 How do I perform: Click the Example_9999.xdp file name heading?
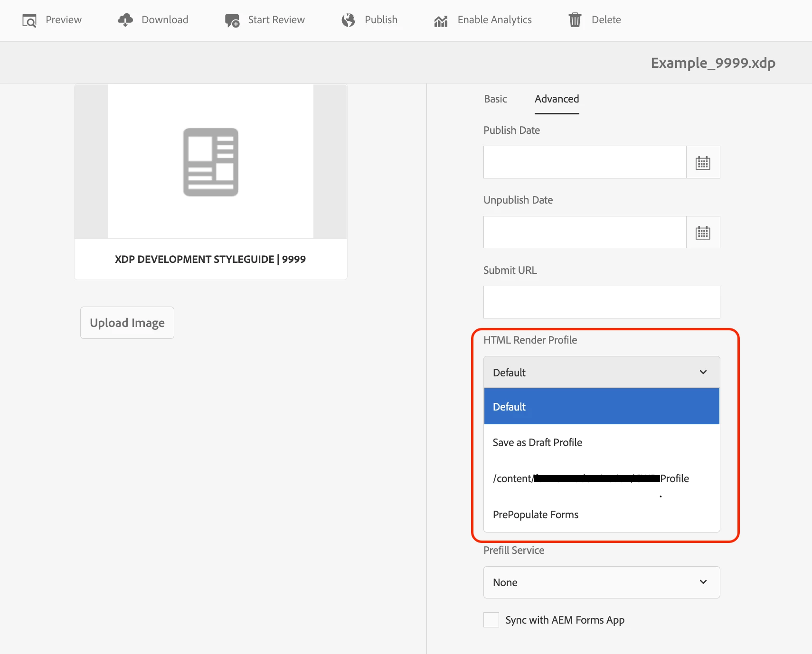tap(713, 63)
